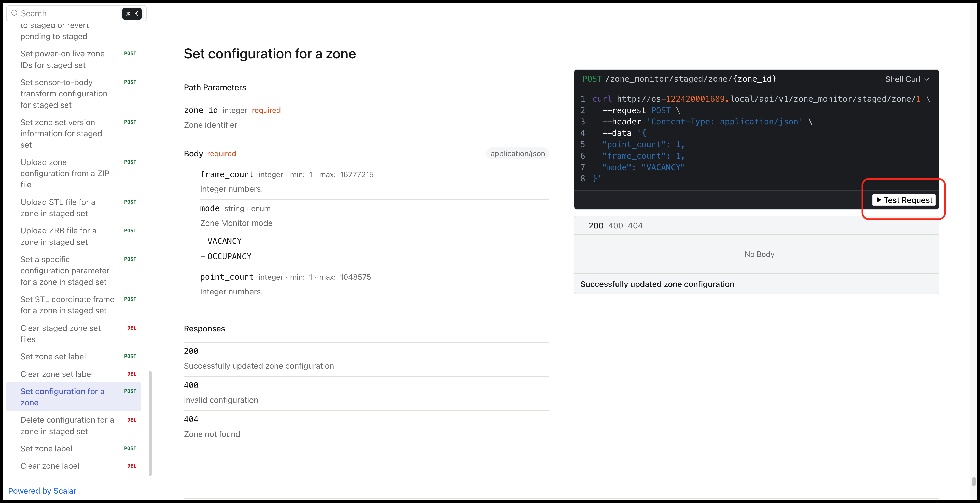
Task: Click the 200 response code in Responses list
Action: coord(191,351)
